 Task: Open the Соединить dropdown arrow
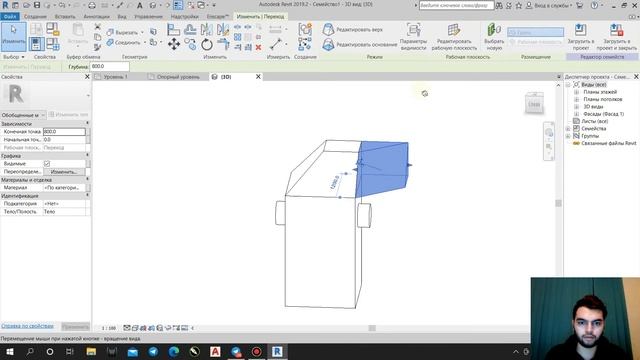pyautogui.click(x=144, y=42)
